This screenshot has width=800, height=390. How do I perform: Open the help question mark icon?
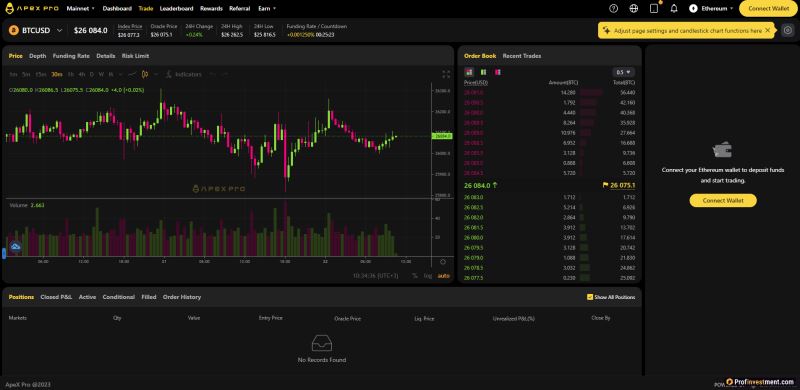[614, 8]
